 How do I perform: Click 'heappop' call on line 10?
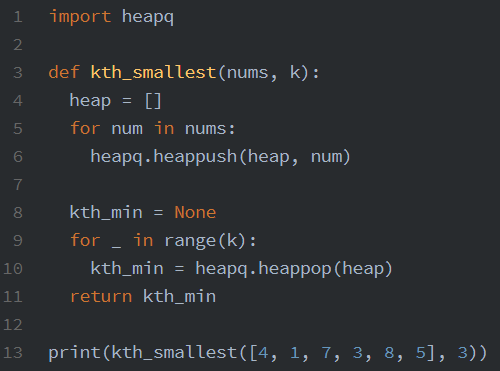coord(295,269)
